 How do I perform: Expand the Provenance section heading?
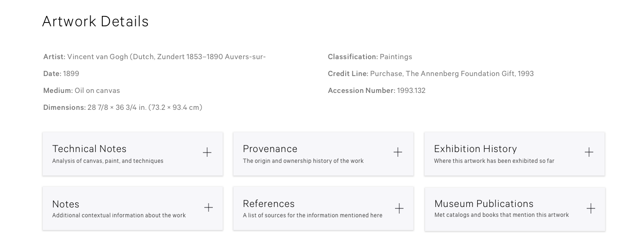270,149
